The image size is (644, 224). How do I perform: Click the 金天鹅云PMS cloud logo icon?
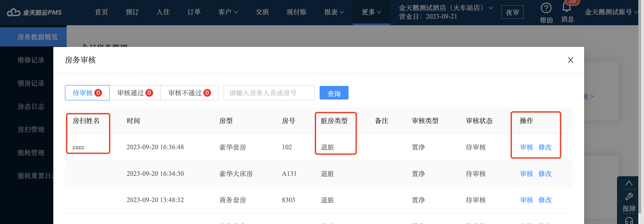coord(14,12)
